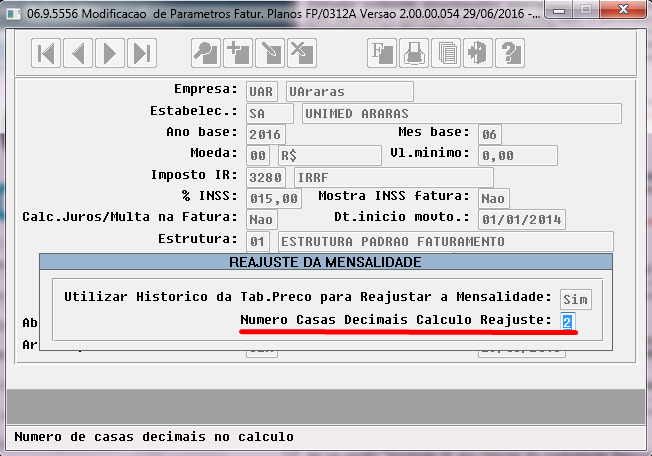Click the Ano base field 2016
This screenshot has width=652, height=456.
click(266, 135)
